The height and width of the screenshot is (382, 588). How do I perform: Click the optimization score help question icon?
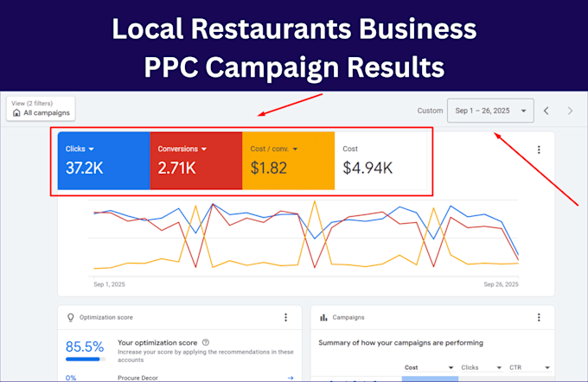[206, 342]
